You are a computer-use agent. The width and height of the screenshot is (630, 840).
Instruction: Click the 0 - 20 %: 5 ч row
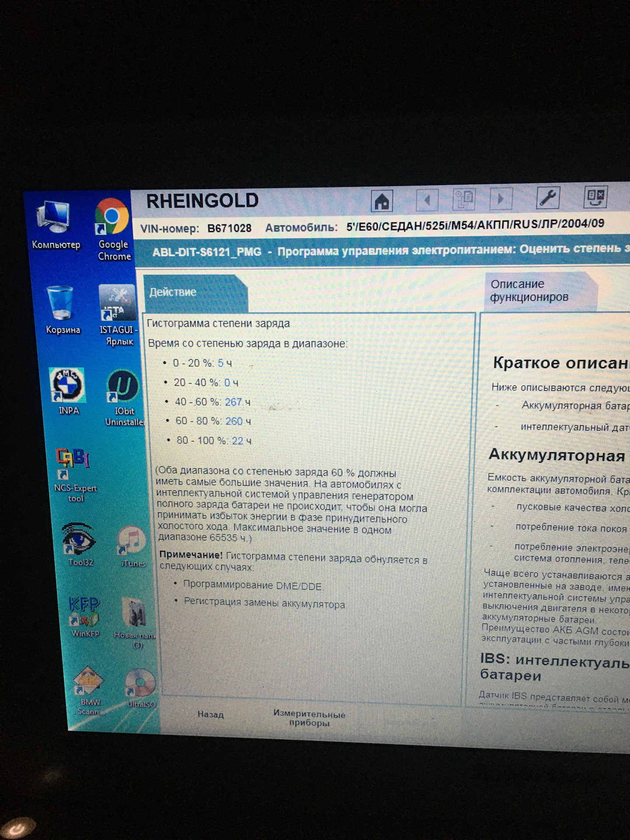coord(202,363)
